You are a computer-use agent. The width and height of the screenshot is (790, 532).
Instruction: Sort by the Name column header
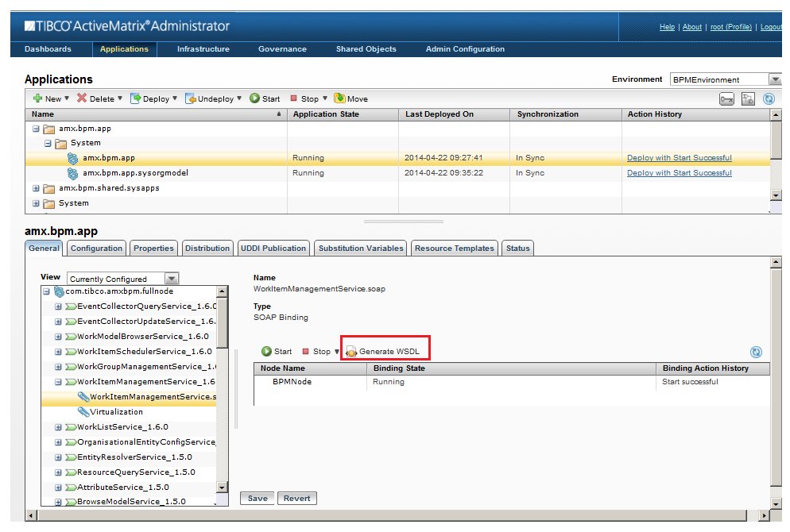point(157,114)
